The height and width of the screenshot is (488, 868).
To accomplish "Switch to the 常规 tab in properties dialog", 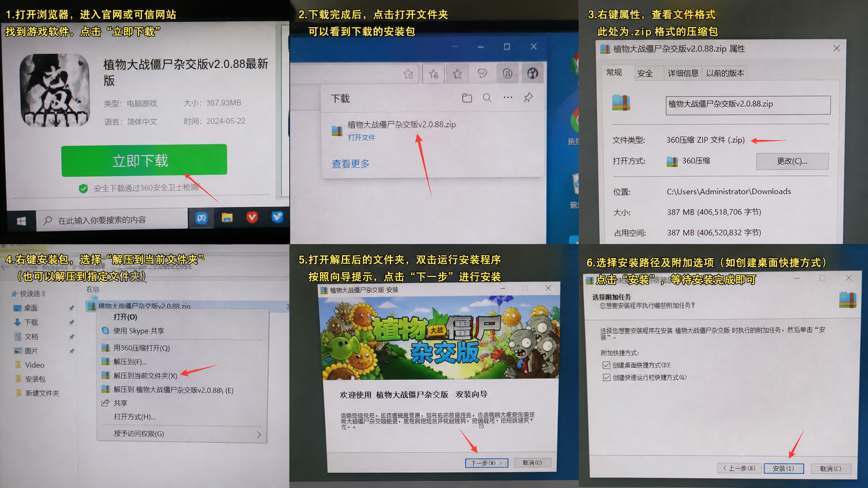I will pos(614,72).
